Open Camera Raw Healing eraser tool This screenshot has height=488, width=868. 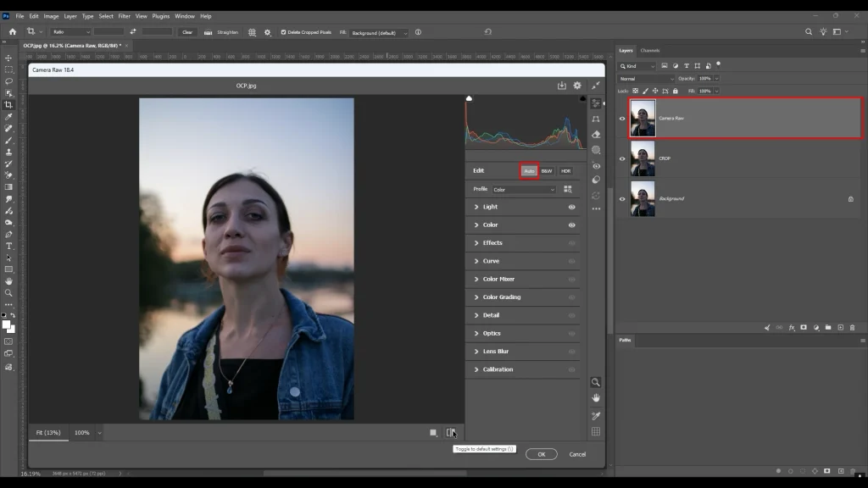click(x=596, y=135)
